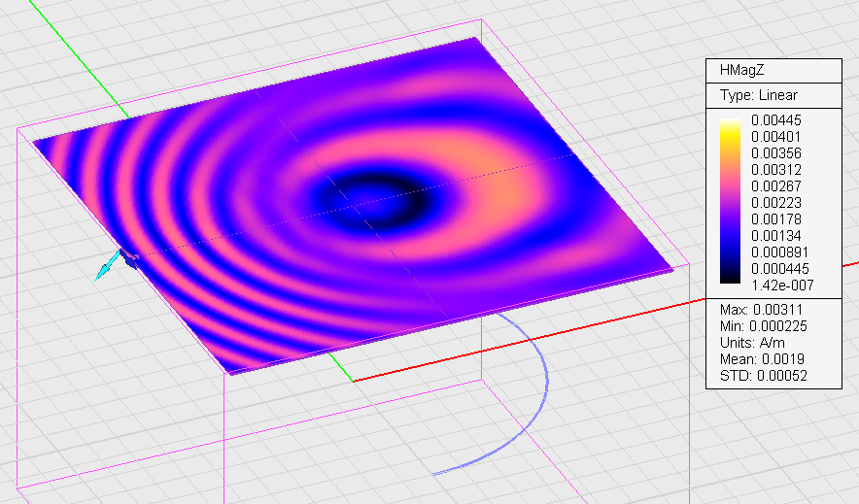
Task: Click the 0.00312 legend tick label
Action: pos(775,170)
